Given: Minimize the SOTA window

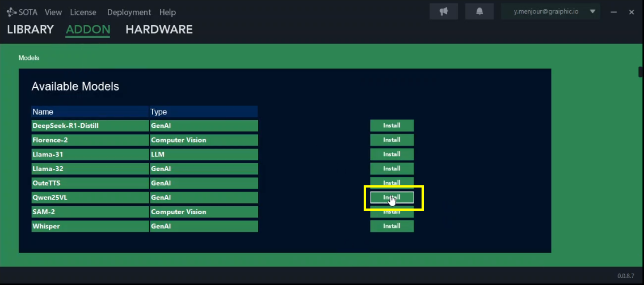Looking at the screenshot, I should [613, 12].
